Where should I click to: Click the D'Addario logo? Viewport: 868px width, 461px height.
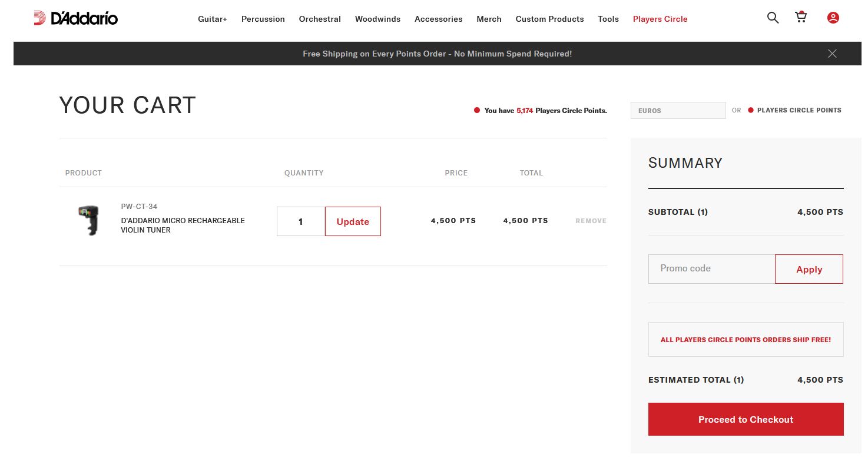75,18
